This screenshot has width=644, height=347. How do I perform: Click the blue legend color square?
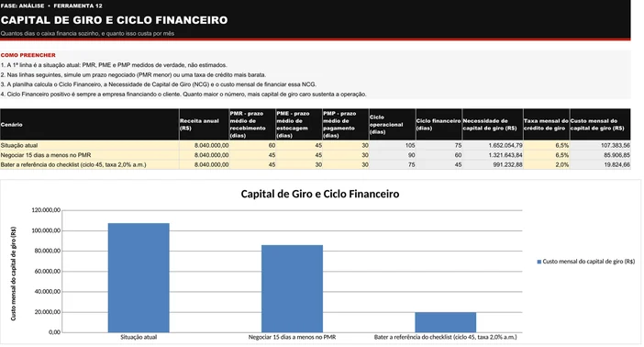(539, 262)
